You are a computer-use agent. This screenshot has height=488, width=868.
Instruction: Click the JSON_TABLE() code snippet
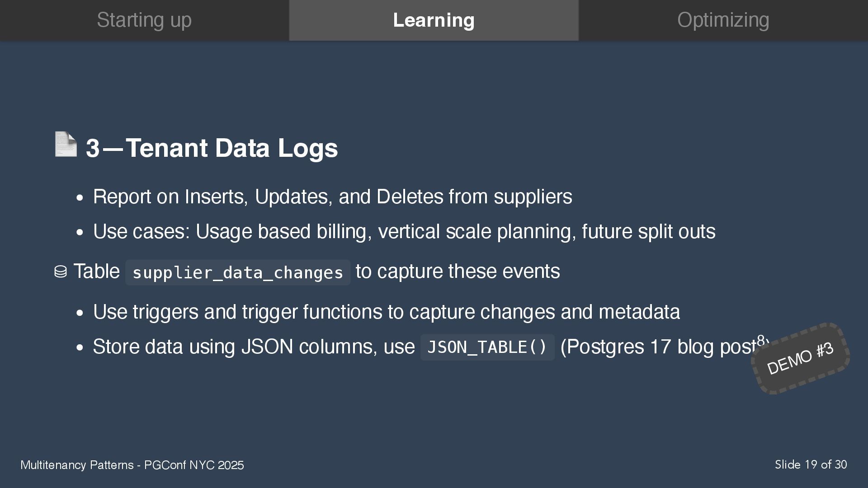(x=487, y=347)
